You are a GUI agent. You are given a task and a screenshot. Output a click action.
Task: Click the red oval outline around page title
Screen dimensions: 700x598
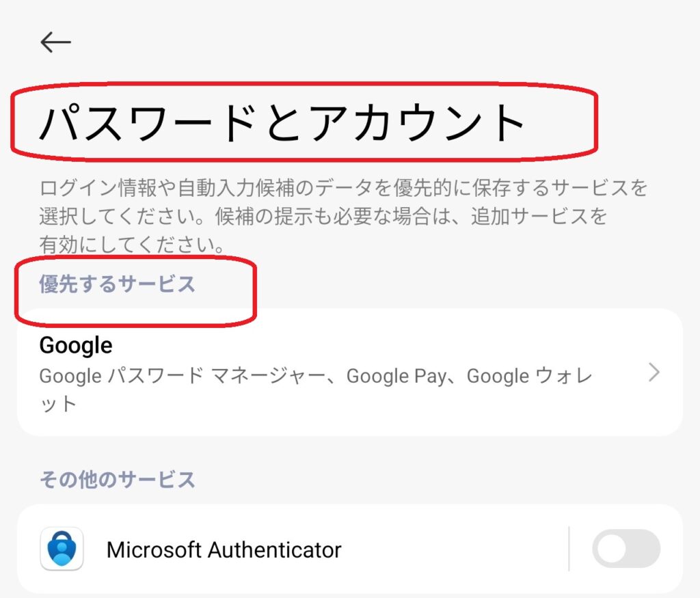point(595,123)
